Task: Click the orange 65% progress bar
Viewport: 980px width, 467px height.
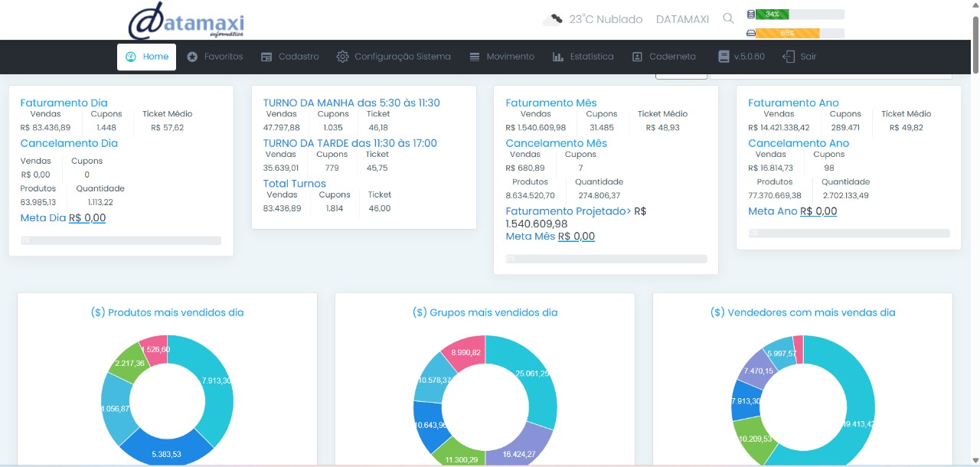Action: click(x=789, y=33)
